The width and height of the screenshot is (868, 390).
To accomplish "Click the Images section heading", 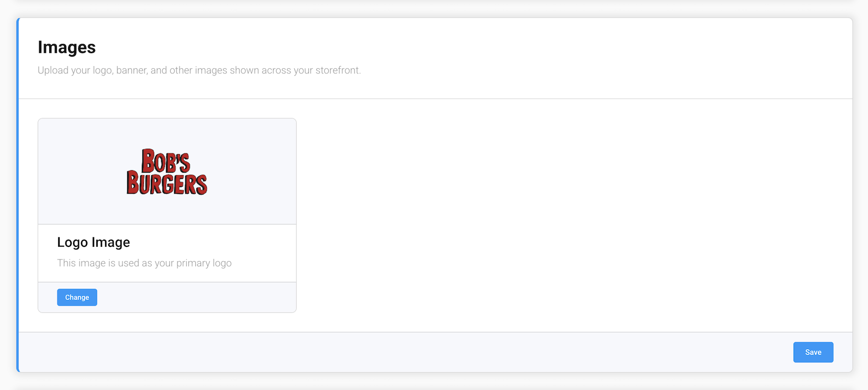I will pyautogui.click(x=66, y=47).
